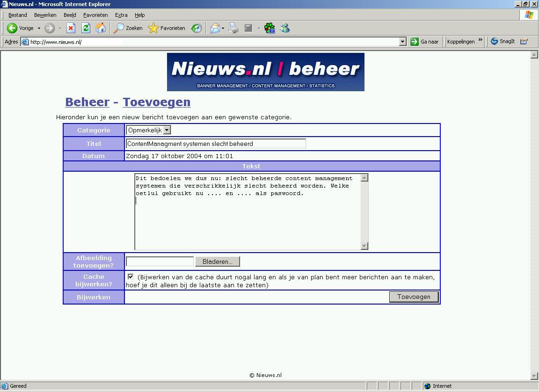539x392 pixels.
Task: Refresh the page with green arrows icon
Action: [86, 28]
